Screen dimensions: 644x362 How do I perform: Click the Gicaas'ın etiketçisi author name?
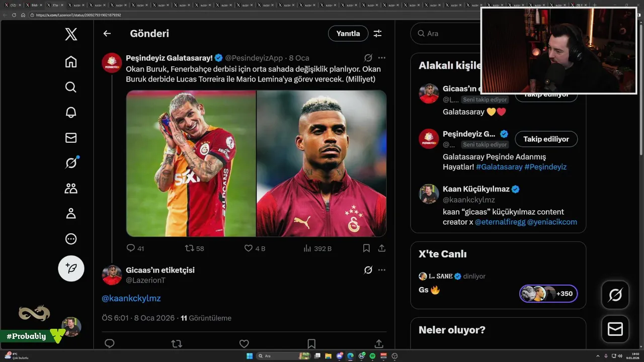(x=160, y=270)
